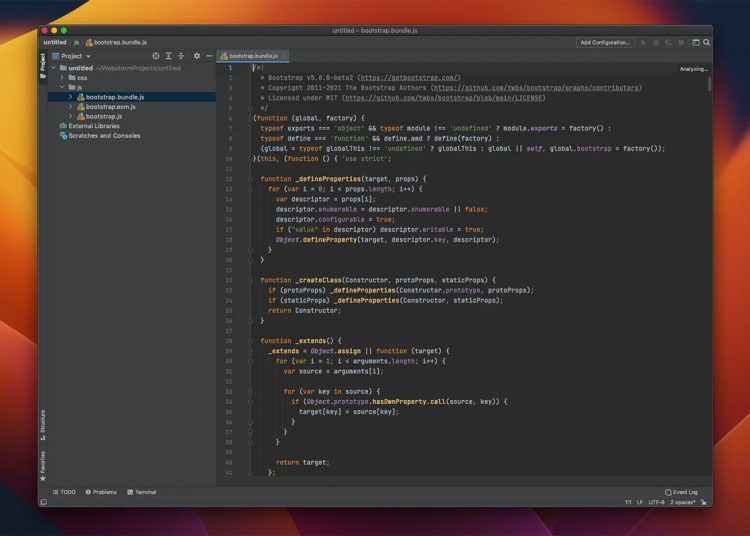
Task: Open the getbootstrap.com link in the comment
Action: click(x=409, y=77)
